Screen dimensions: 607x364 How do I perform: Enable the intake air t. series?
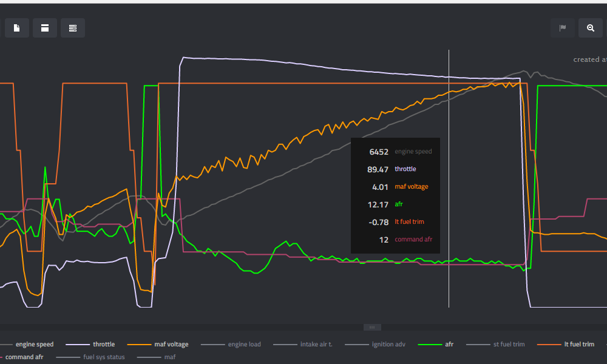[x=316, y=345]
